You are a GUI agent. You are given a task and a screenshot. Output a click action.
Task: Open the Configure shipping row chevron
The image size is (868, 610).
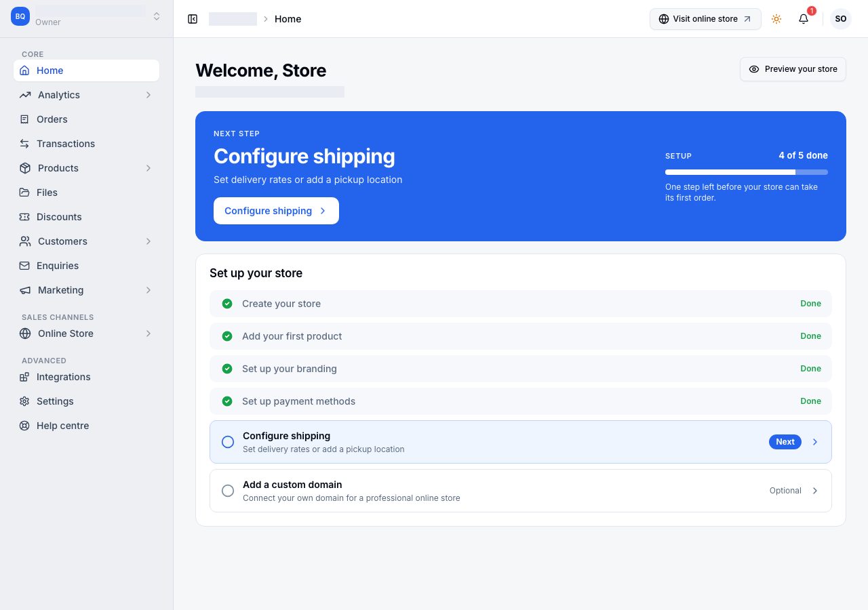pyautogui.click(x=815, y=442)
